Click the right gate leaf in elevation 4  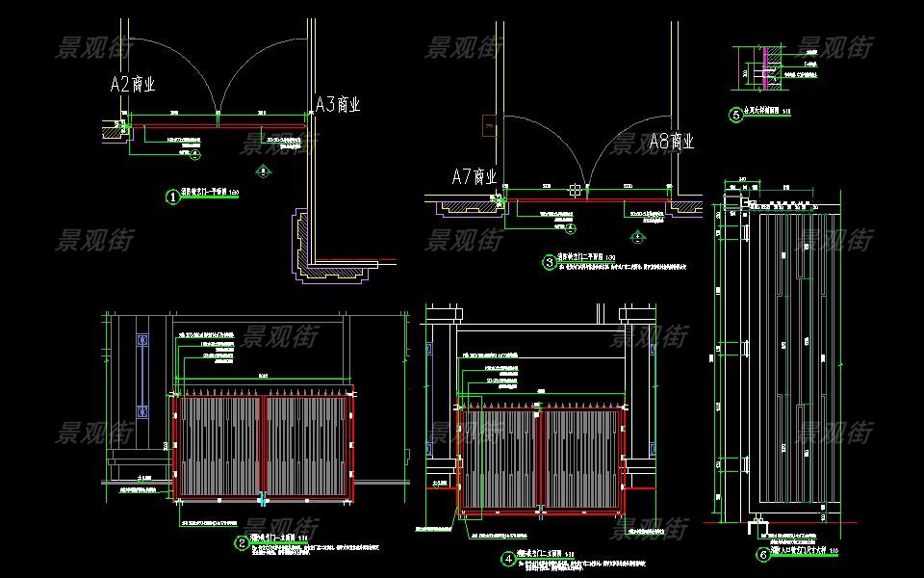click(581, 459)
